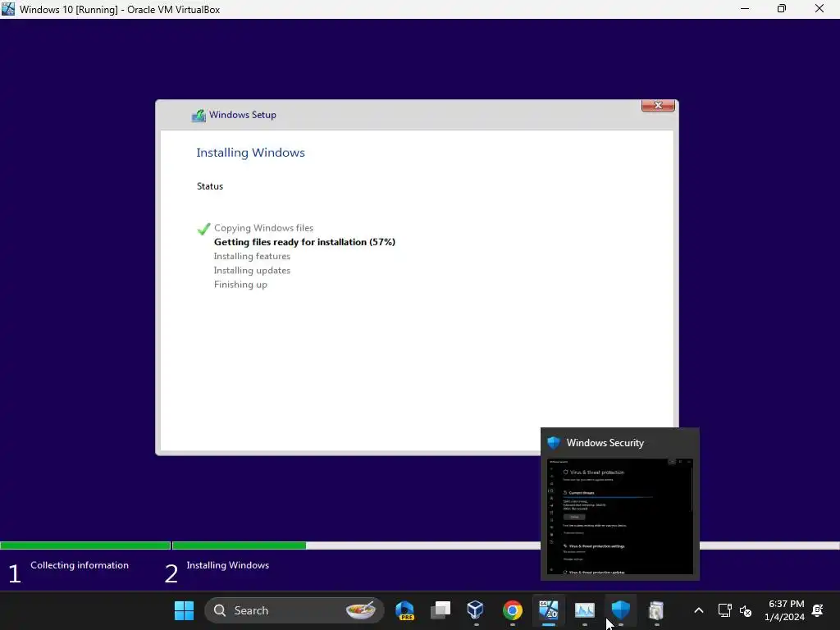The height and width of the screenshot is (630, 840).
Task: Click the Windows Setup title icon
Action: click(199, 115)
